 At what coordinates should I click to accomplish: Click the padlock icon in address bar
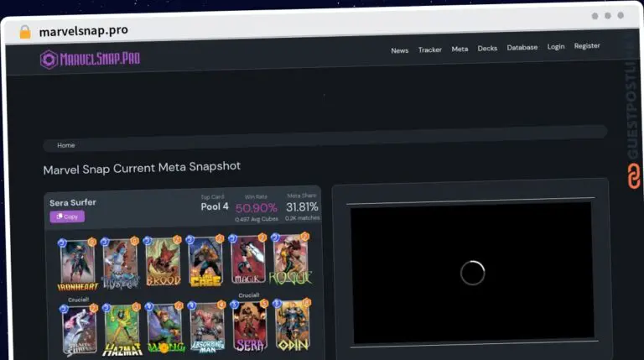point(25,32)
